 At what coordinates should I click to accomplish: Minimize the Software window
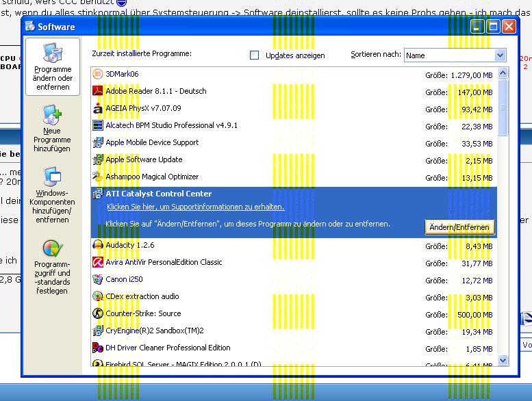click(x=477, y=27)
